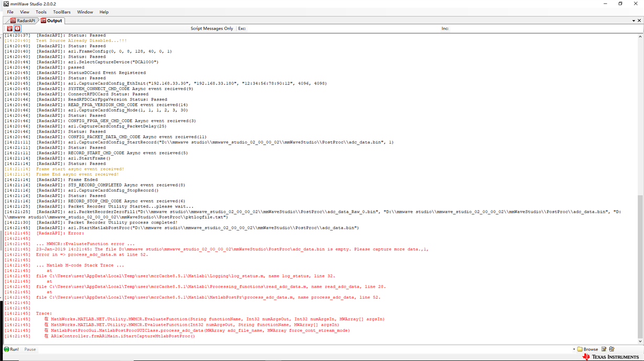Click the first red clear-output toolbar icon
This screenshot has width=644, height=361.
(9, 28)
